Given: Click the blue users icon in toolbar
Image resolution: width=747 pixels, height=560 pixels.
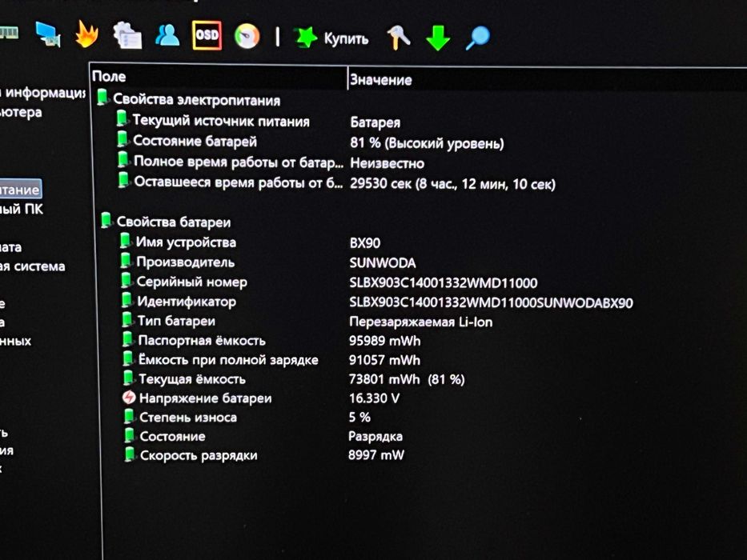Looking at the screenshot, I should [167, 35].
